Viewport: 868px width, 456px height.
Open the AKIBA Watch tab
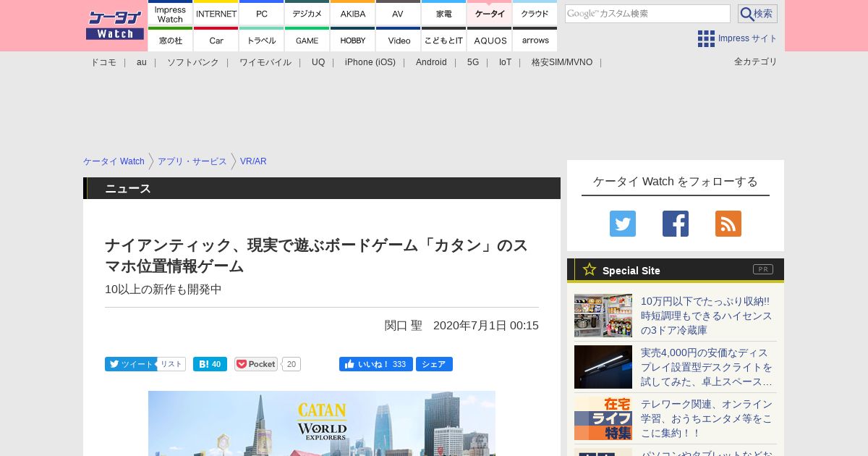point(353,14)
